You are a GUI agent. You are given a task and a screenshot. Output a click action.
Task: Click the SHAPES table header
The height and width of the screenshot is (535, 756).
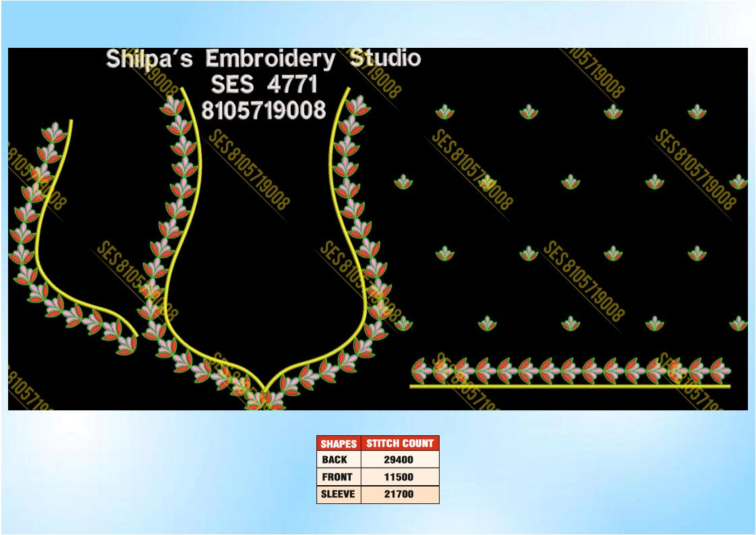(339, 443)
